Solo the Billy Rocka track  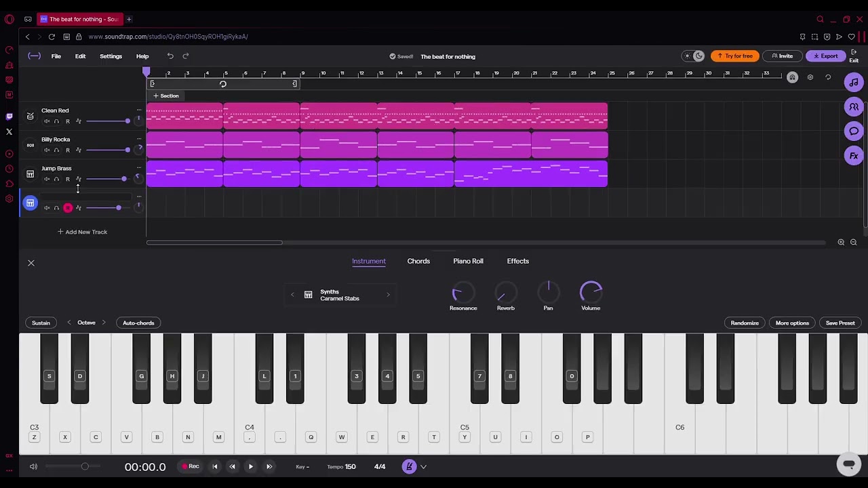point(56,150)
